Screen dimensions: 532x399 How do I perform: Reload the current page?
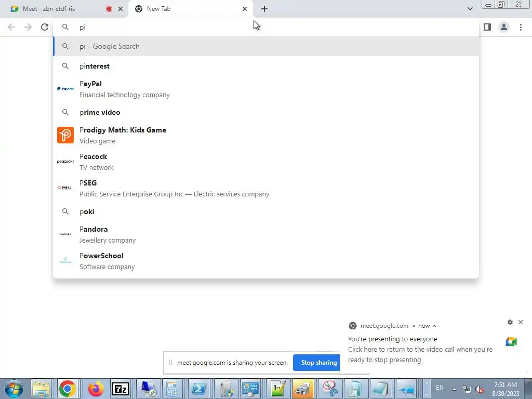(45, 27)
